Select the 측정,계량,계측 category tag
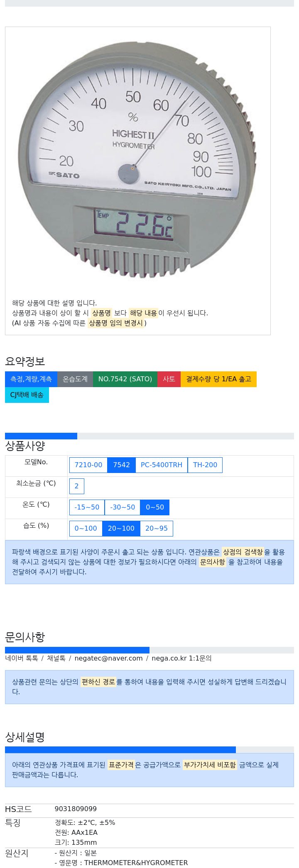 (x=31, y=379)
